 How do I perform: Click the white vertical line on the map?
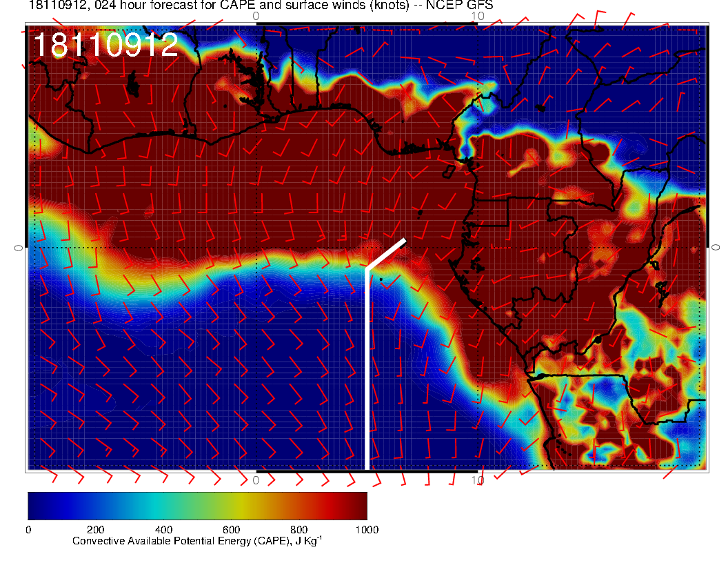(x=367, y=366)
